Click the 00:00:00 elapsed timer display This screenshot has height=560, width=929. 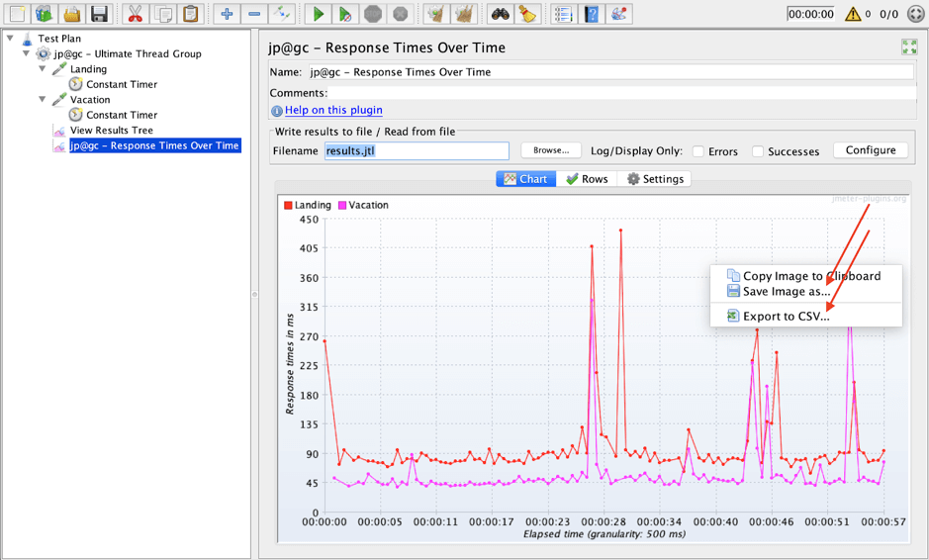[810, 14]
